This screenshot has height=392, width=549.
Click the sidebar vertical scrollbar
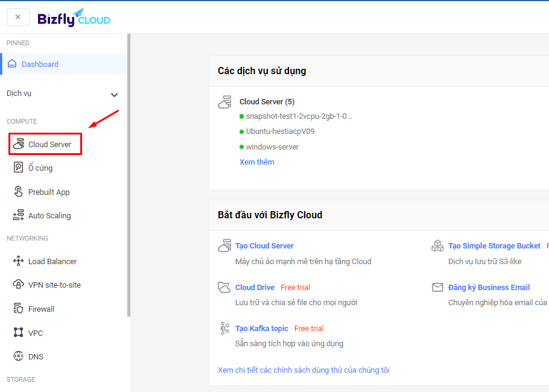[129, 175]
